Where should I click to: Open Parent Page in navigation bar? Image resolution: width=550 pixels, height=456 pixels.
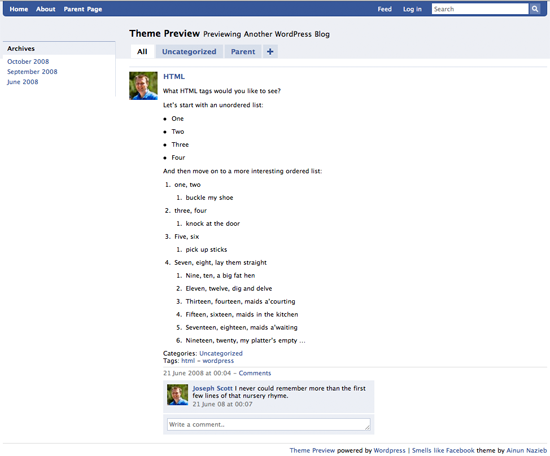pos(83,9)
